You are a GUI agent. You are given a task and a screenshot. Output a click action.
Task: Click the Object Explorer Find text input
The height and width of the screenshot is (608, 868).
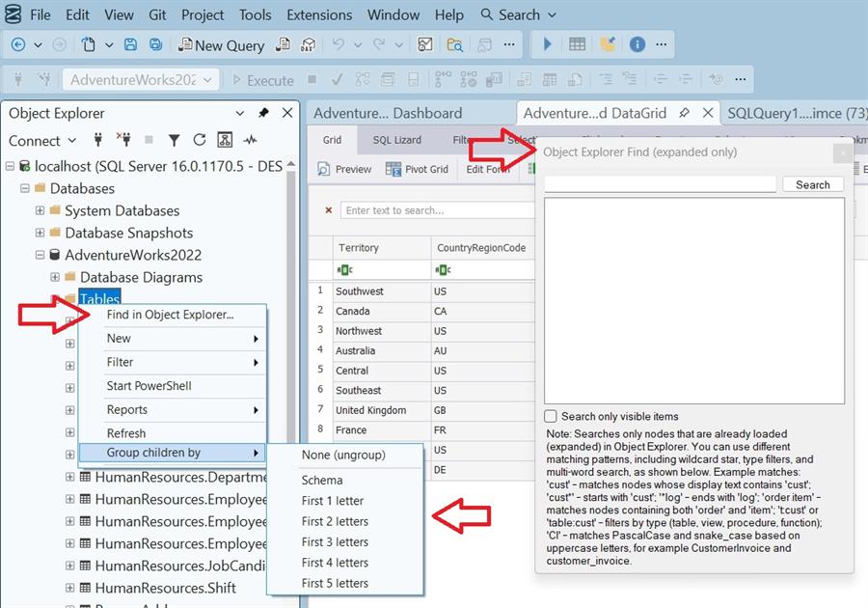pyautogui.click(x=660, y=184)
